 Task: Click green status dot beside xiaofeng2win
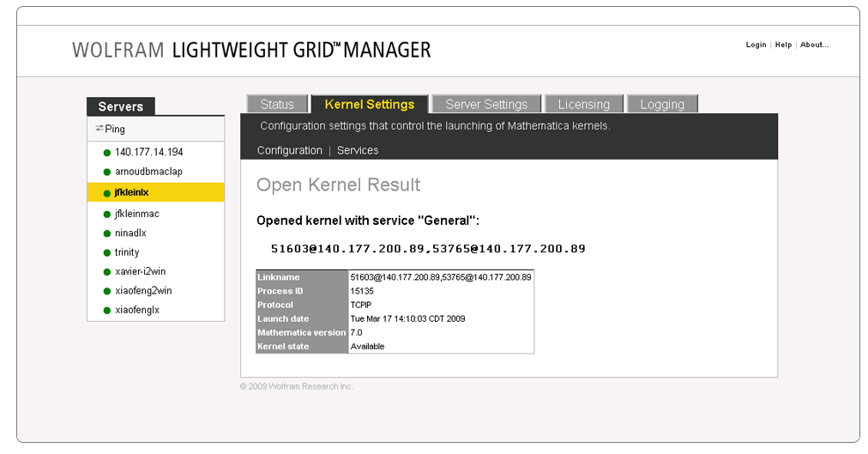pos(107,291)
